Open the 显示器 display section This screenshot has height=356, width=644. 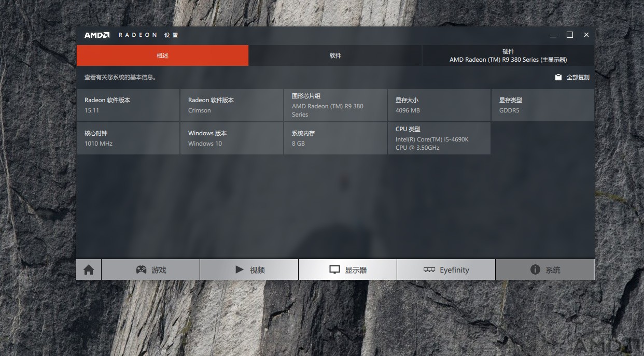348,269
